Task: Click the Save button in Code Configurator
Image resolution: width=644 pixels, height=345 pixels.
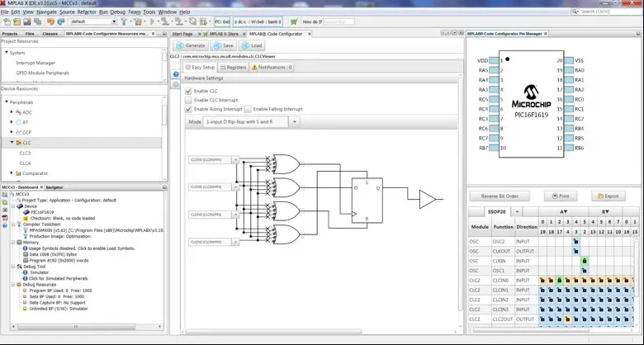Action: (223, 45)
